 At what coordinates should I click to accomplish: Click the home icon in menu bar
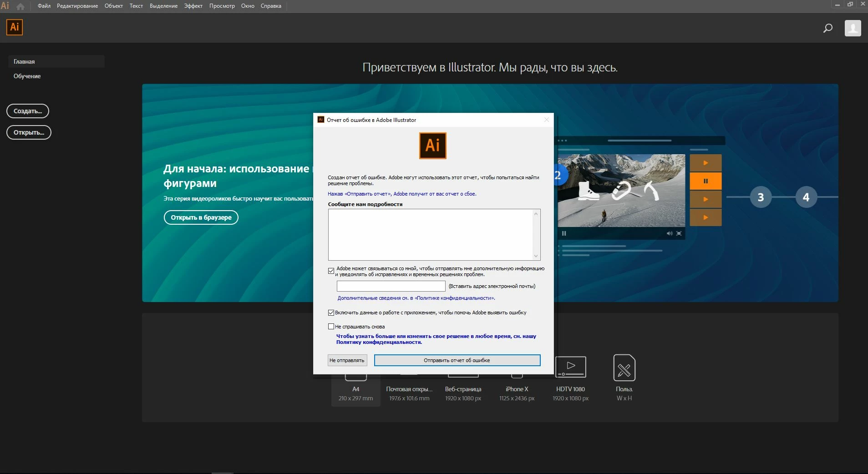coord(20,6)
